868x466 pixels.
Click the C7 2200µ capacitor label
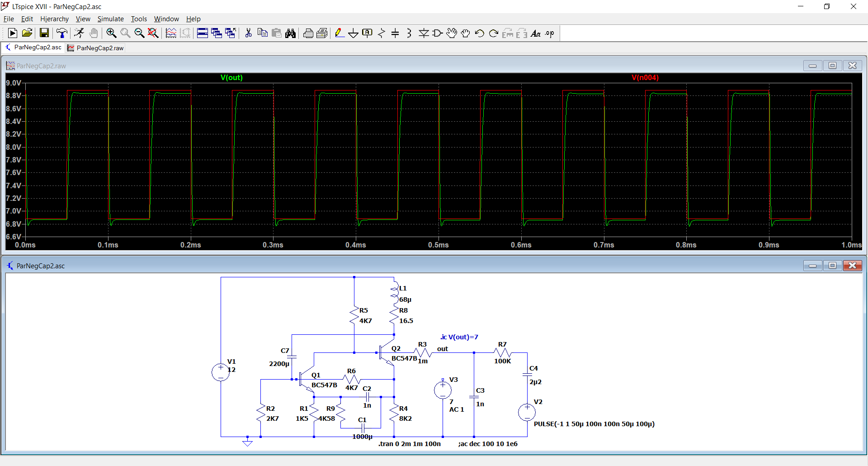pos(279,364)
